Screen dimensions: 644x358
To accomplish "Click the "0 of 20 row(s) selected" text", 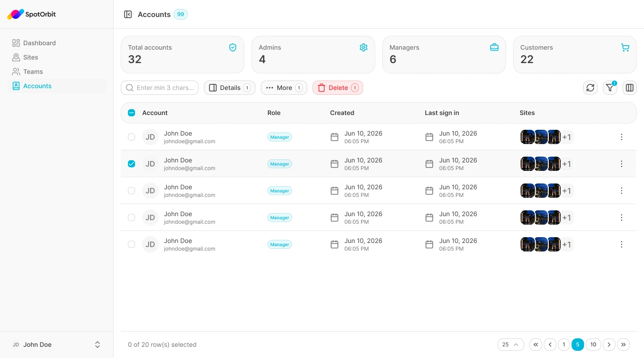I will 162,345.
